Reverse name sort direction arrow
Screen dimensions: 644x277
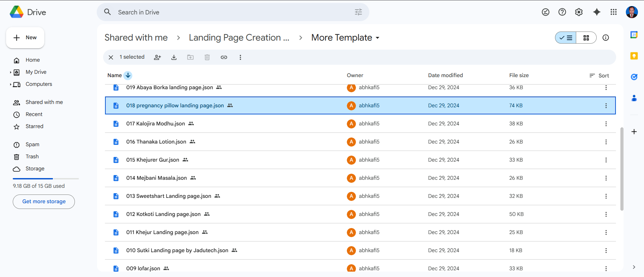(128, 75)
